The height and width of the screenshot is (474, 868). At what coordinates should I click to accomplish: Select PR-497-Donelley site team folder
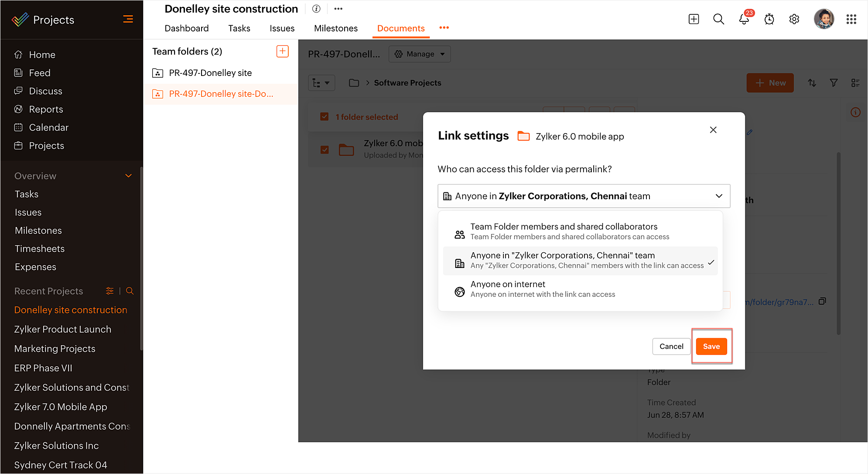click(210, 73)
